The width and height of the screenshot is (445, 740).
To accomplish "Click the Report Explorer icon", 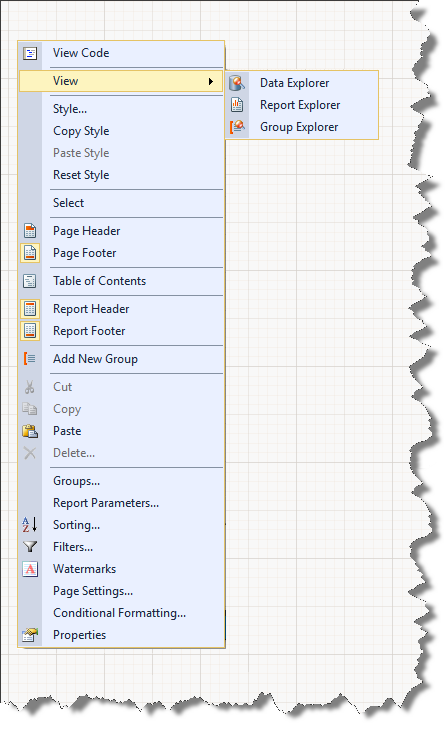I will 237,105.
